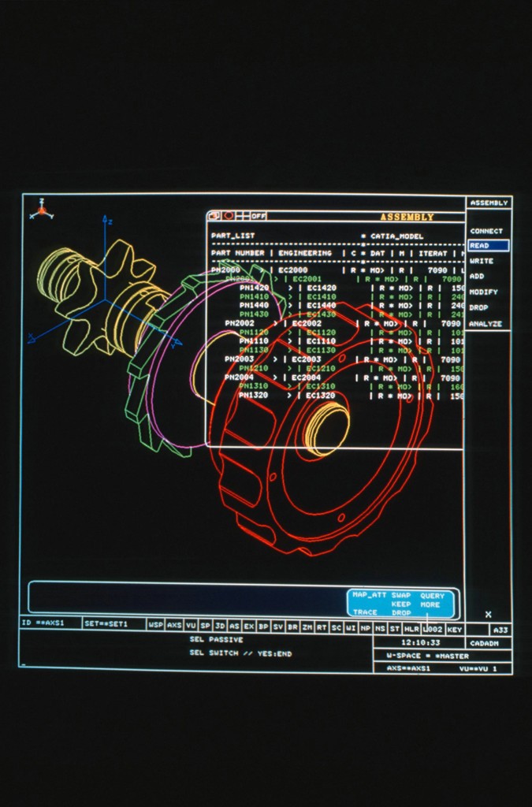
Task: Select CONNECT in the Assembly side menu
Action: pos(486,231)
